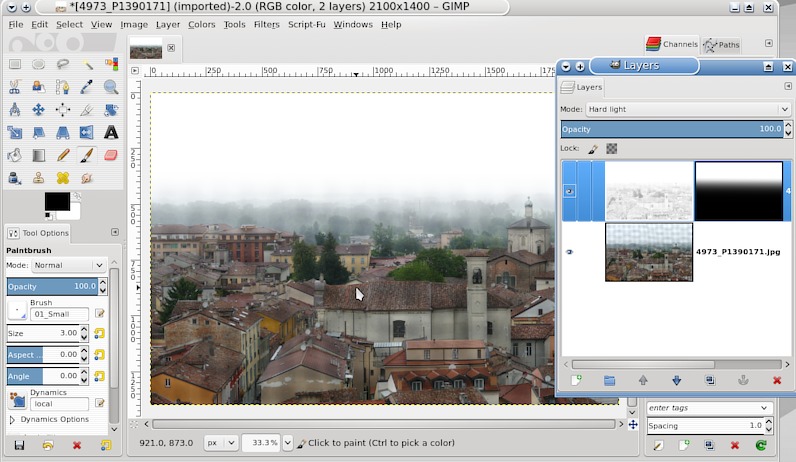Select the Bucket Fill tool

coord(15,155)
